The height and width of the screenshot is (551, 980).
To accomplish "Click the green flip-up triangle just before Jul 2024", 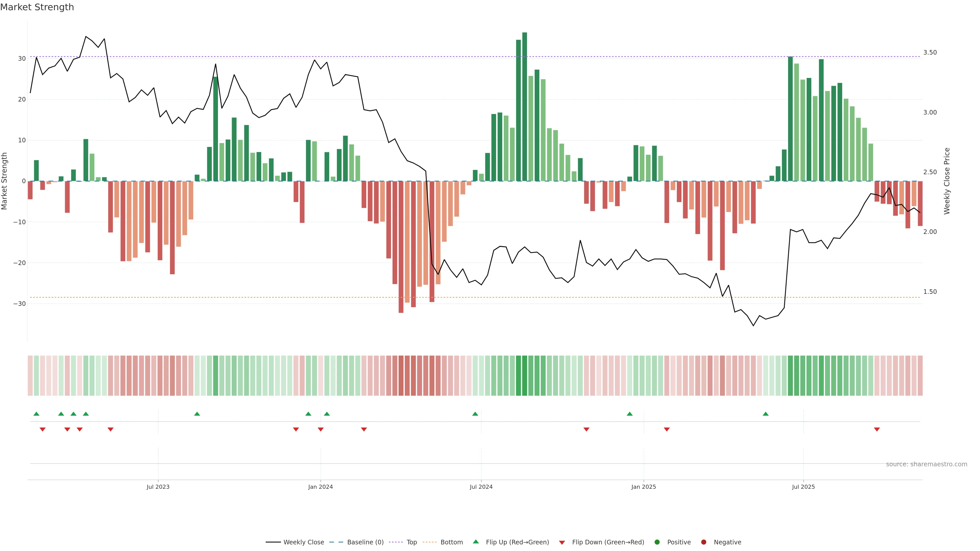I will click(x=475, y=414).
